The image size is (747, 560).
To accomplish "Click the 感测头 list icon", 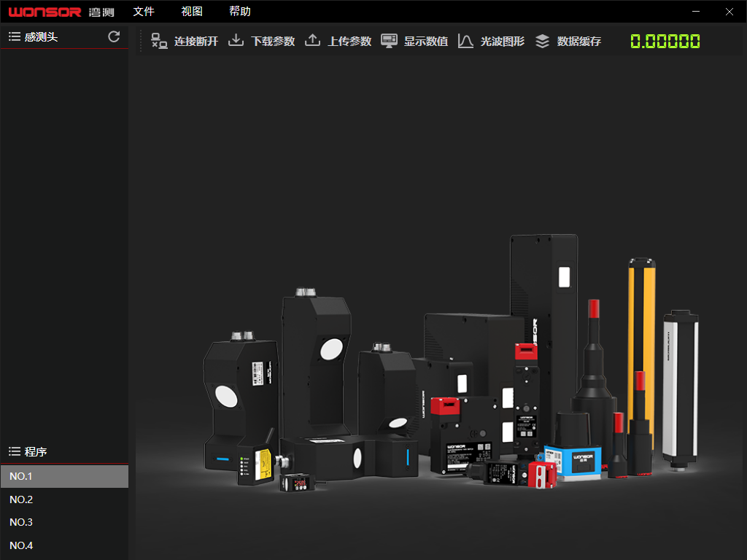I will point(15,36).
